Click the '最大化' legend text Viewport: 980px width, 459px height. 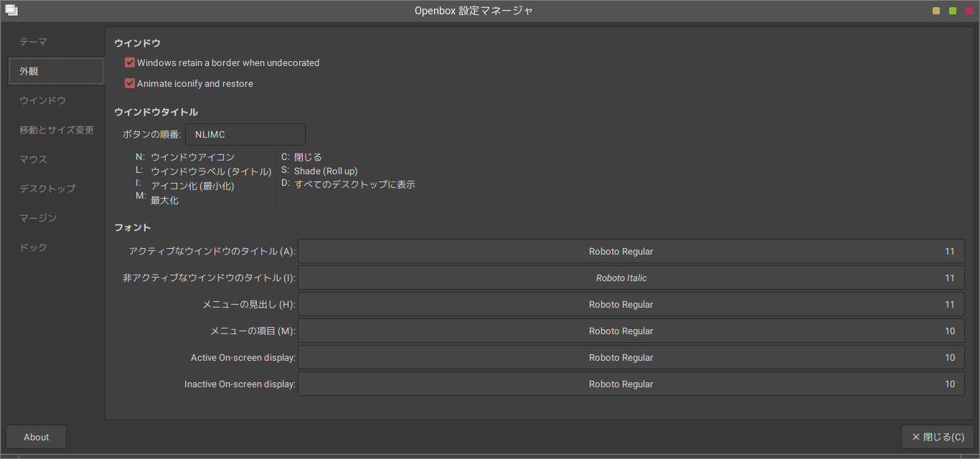point(164,201)
